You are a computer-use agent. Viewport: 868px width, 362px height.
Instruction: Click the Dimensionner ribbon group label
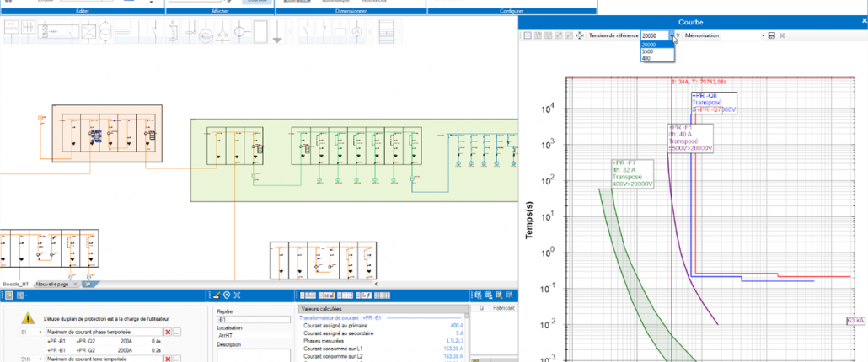point(351,11)
